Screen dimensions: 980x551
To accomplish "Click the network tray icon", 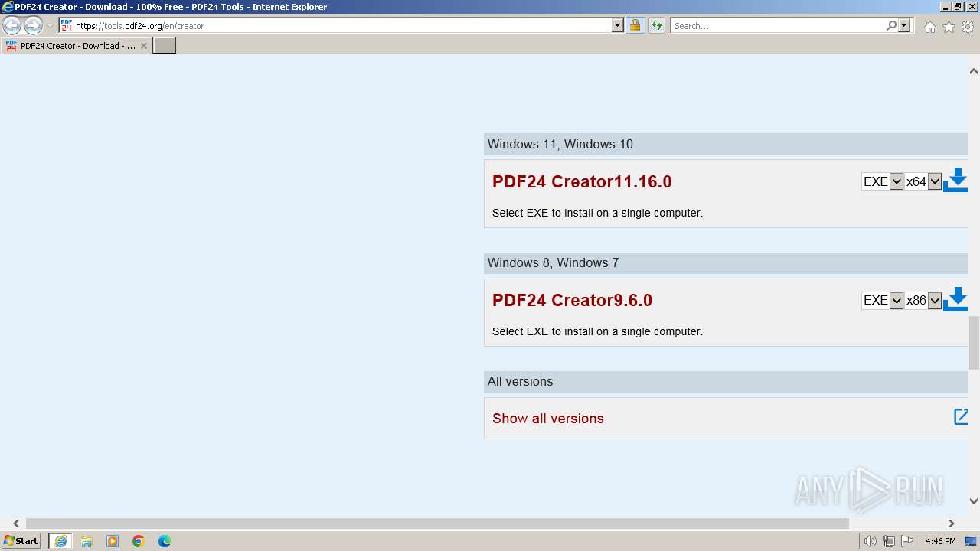I will (x=889, y=541).
